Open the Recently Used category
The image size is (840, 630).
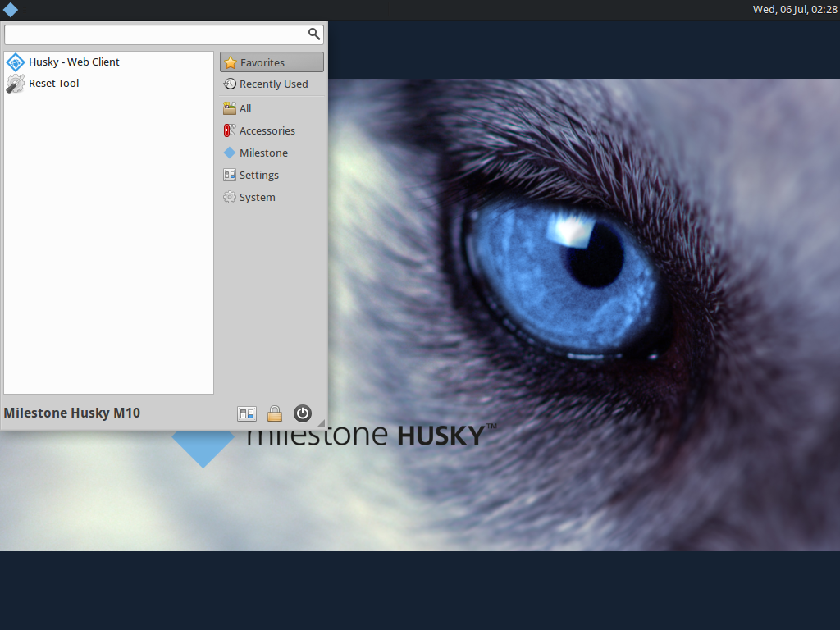[x=272, y=84]
